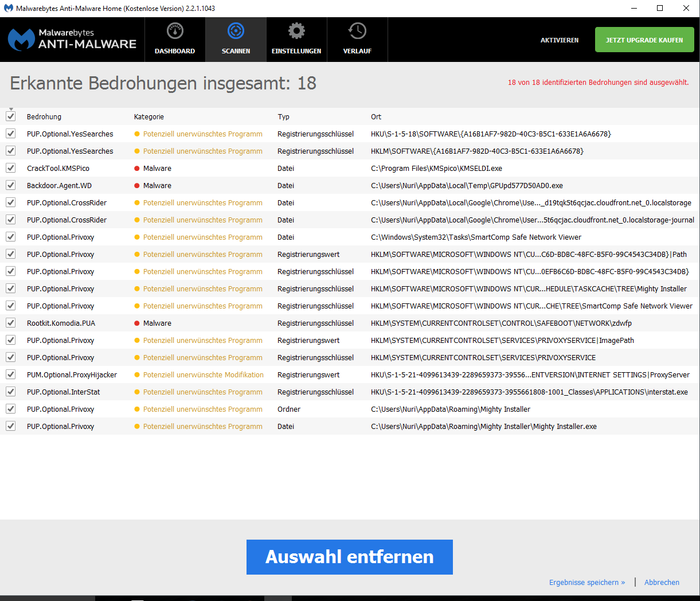The image size is (700, 601).
Task: Uncheck checkbox for Mighty Installer.exe row
Action: [x=10, y=426]
